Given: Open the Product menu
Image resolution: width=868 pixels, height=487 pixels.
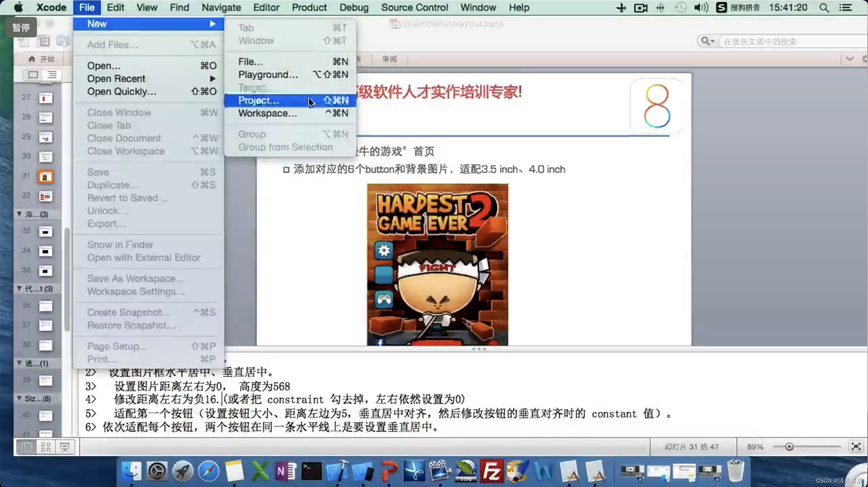Looking at the screenshot, I should [x=309, y=7].
